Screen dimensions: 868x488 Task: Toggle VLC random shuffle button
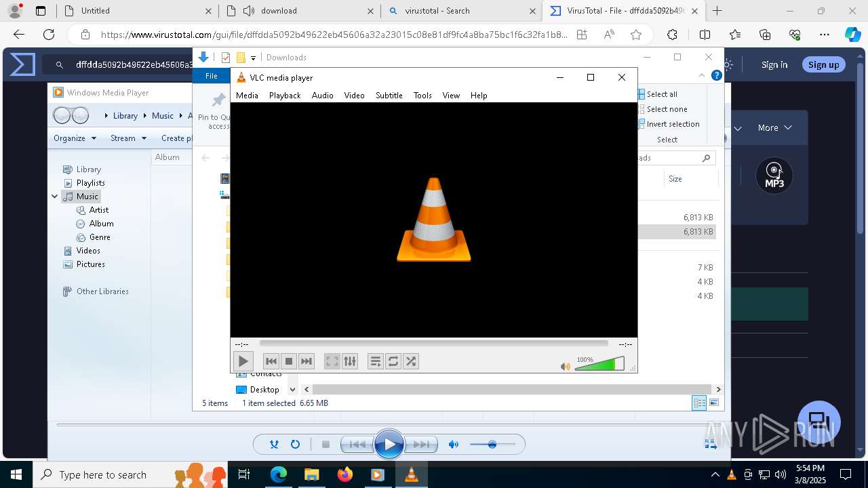pyautogui.click(x=410, y=361)
